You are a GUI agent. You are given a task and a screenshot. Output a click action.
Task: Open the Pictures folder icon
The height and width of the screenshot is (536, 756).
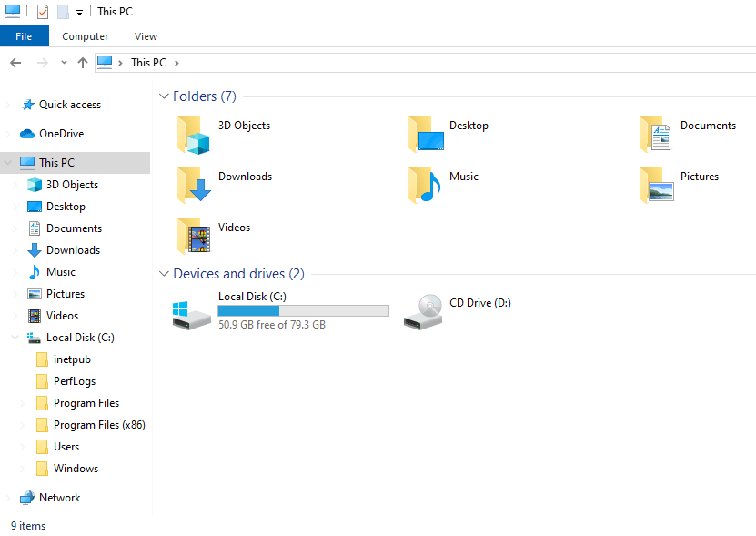pyautogui.click(x=655, y=185)
